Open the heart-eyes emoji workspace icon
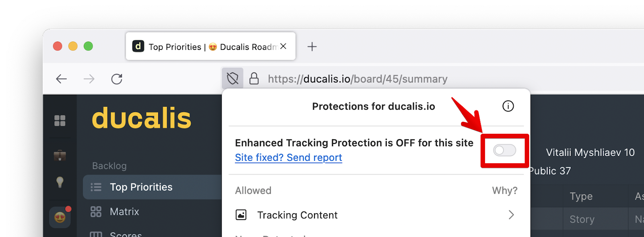The height and width of the screenshot is (237, 644). [60, 218]
